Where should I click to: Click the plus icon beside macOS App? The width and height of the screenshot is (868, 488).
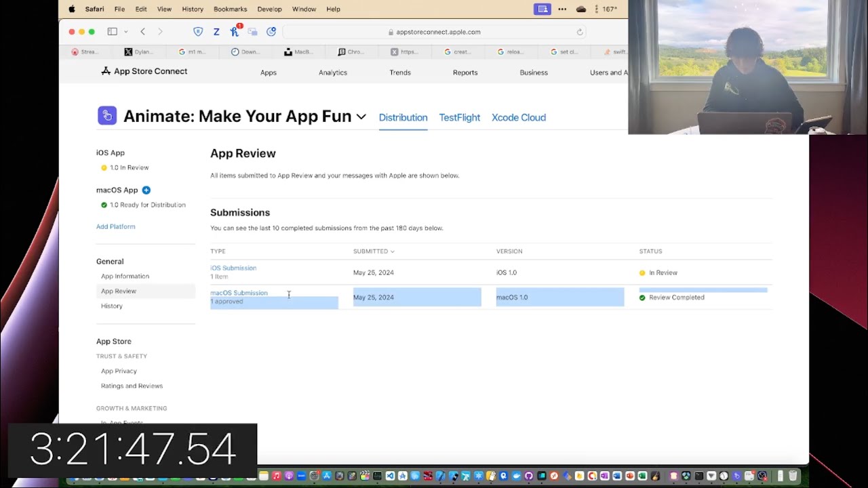[146, 190]
